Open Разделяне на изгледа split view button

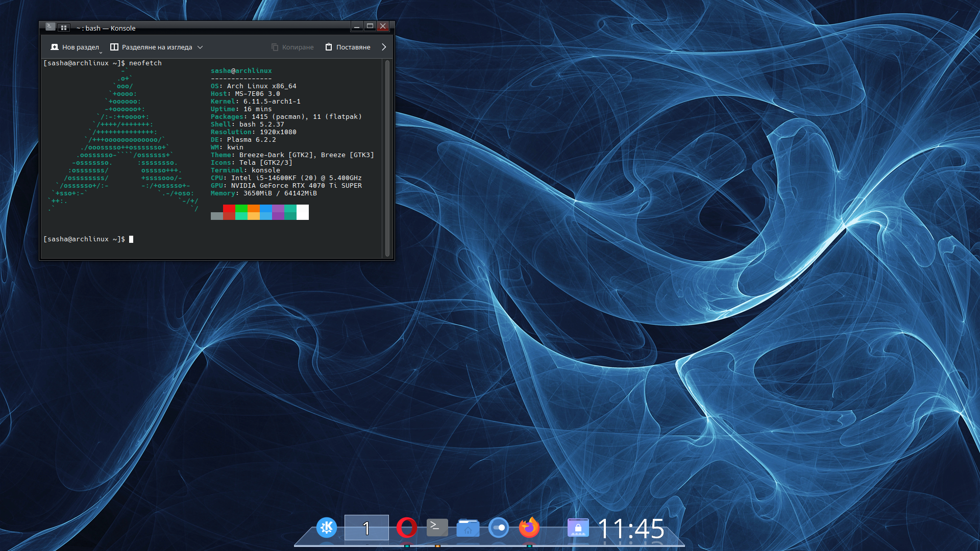pyautogui.click(x=151, y=47)
